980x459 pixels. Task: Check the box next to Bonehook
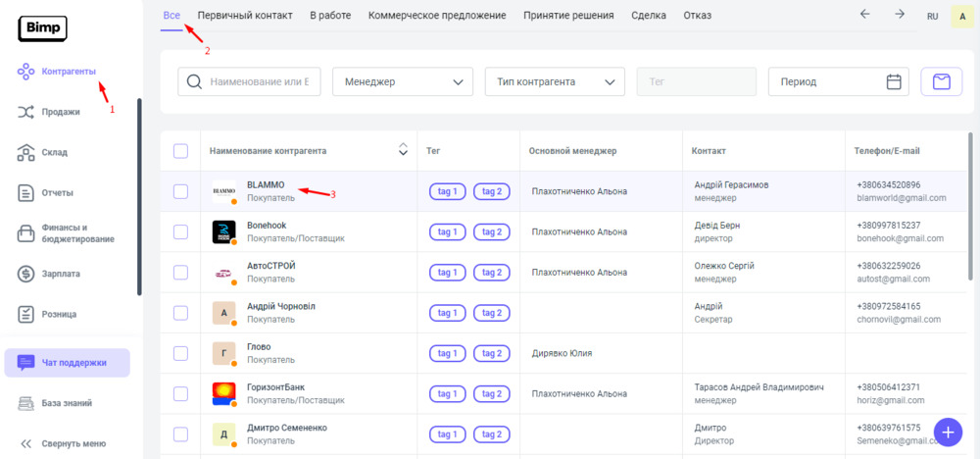[180, 231]
